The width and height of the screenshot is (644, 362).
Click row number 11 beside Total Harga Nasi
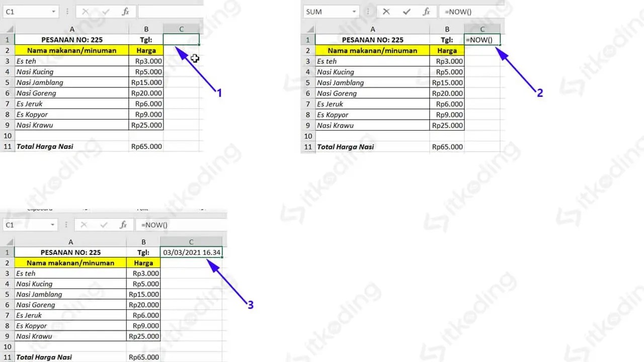click(7, 146)
